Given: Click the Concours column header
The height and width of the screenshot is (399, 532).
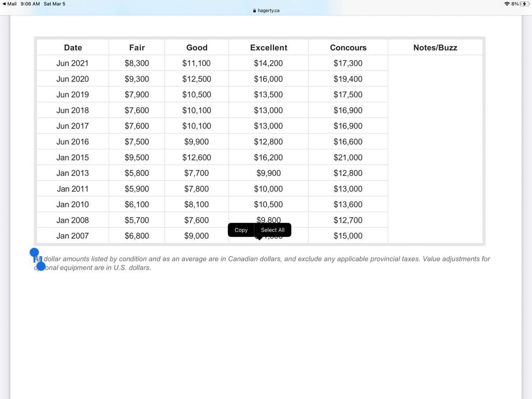Looking at the screenshot, I should [348, 48].
